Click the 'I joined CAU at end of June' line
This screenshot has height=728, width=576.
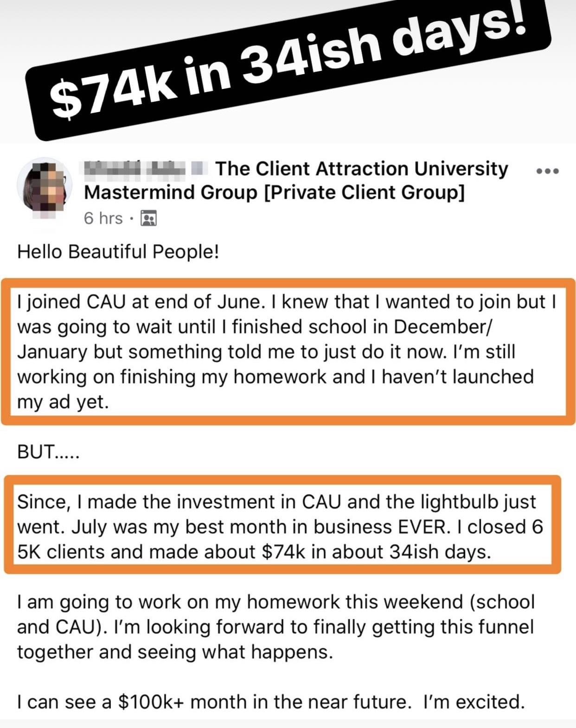[287, 302]
